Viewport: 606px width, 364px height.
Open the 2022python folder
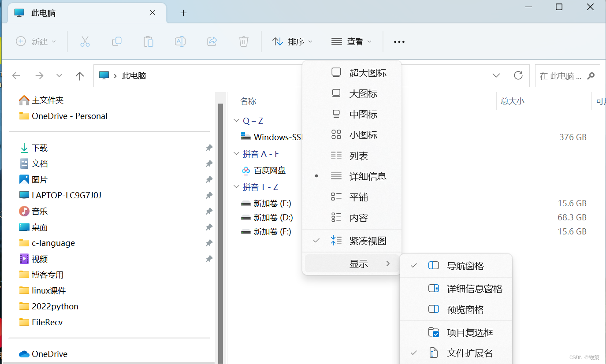point(49,306)
